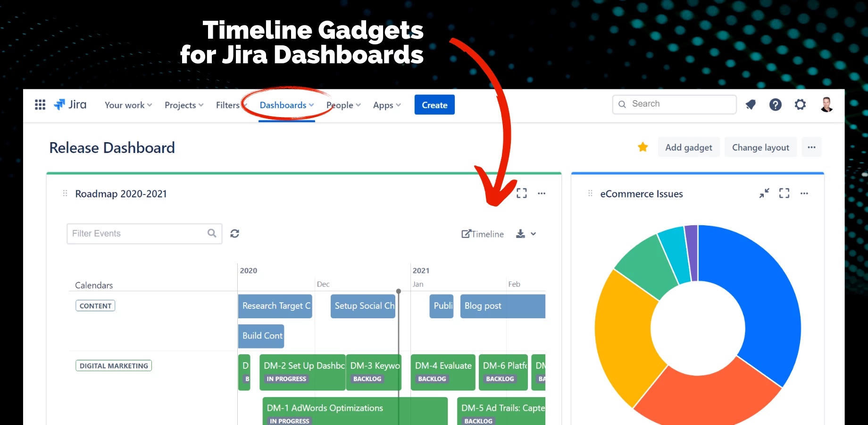
Task: Click the Jira logo
Action: pyautogui.click(x=70, y=104)
